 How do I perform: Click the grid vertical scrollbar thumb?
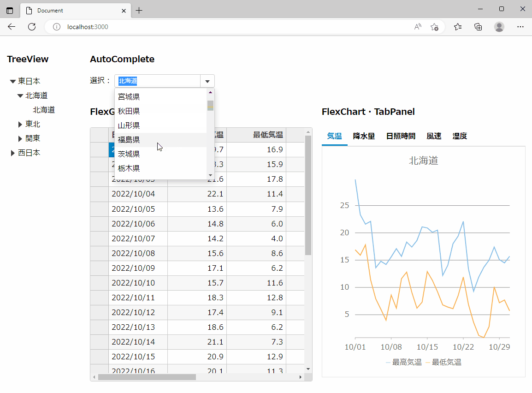point(308,195)
